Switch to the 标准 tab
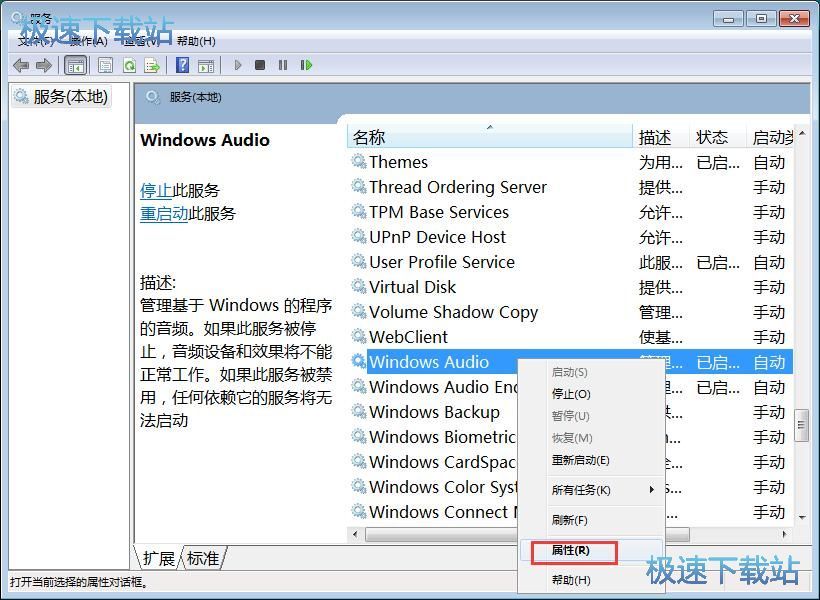This screenshot has height=600, width=820. click(203, 558)
